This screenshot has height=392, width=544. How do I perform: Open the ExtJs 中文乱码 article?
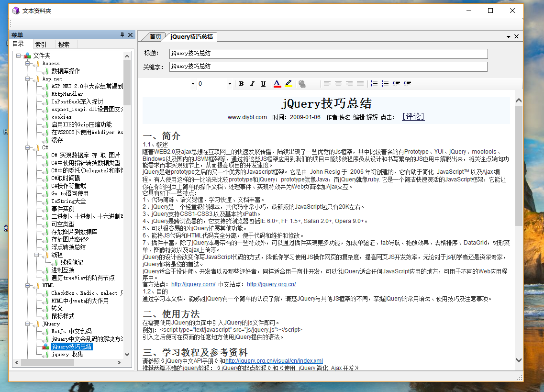(x=71, y=331)
